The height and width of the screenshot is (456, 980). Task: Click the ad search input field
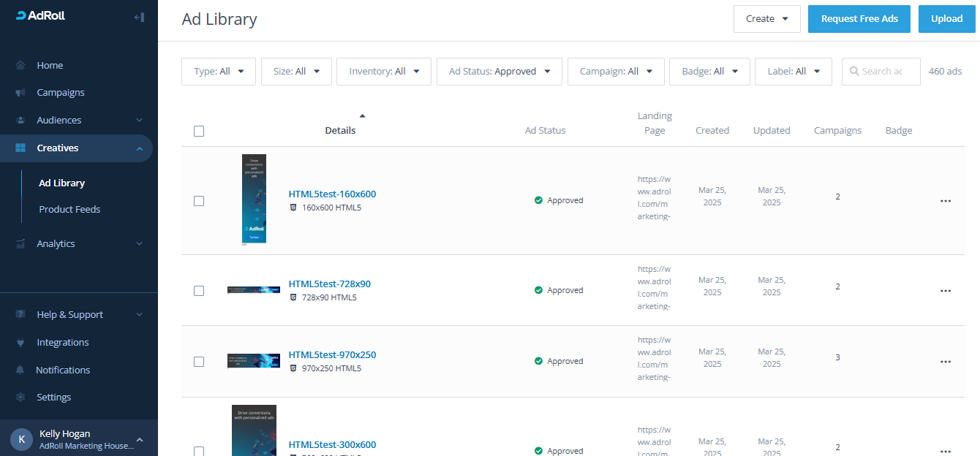click(x=883, y=72)
